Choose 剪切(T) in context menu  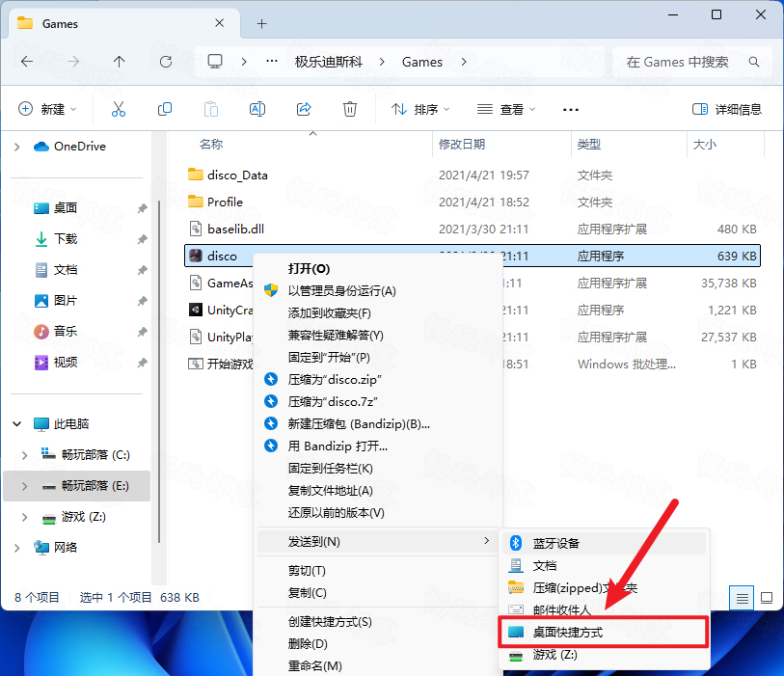click(379, 571)
